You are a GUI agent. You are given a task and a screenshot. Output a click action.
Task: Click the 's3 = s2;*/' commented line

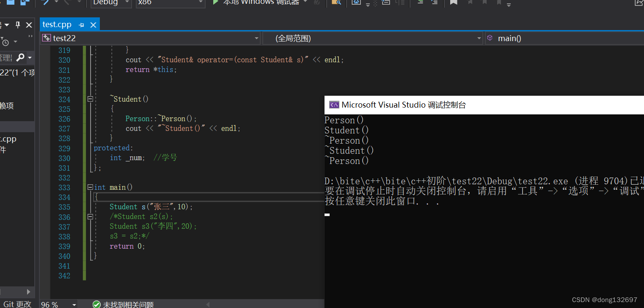(x=129, y=236)
